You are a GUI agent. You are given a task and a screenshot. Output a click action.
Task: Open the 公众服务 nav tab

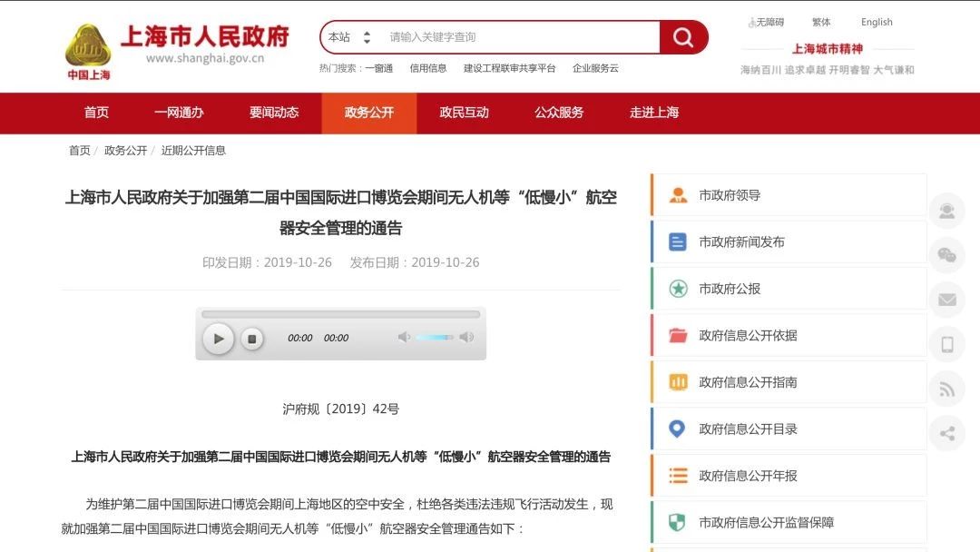click(x=559, y=113)
